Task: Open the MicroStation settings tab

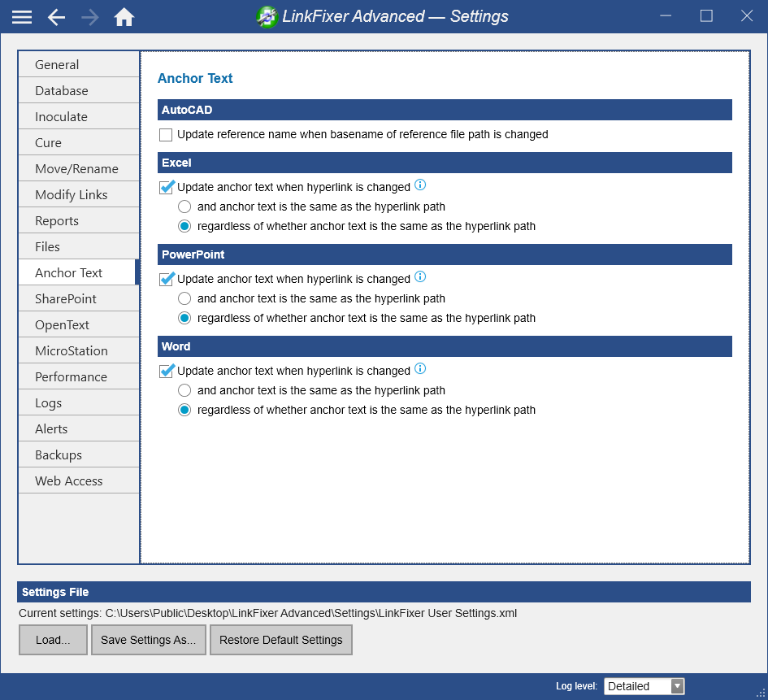Action: 79,350
